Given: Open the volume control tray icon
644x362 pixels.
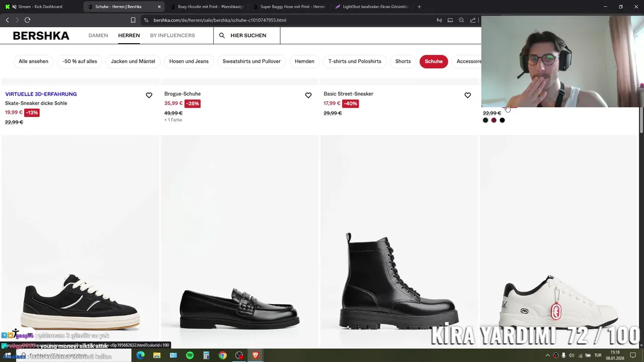Looking at the screenshot, I should 571,355.
